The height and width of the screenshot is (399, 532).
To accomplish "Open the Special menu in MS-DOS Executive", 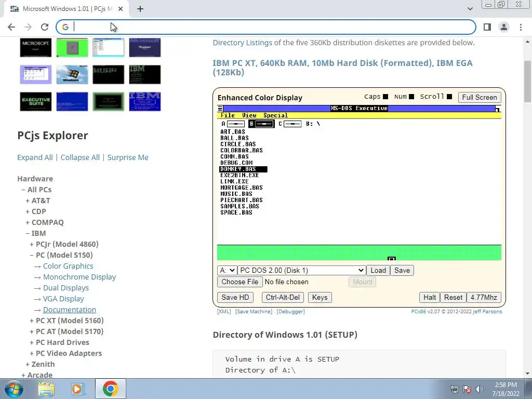I will click(x=275, y=115).
